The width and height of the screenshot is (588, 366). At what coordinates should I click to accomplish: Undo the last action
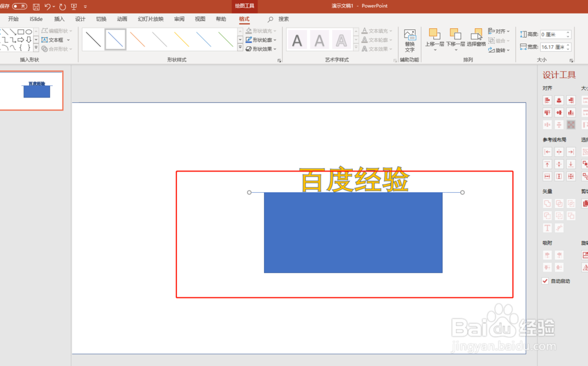pyautogui.click(x=47, y=6)
